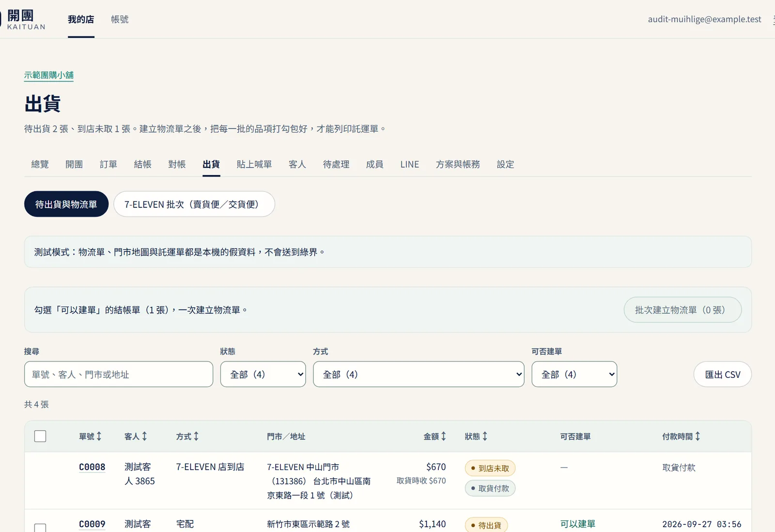Open the 可否建單 filter dropdown
The image size is (775, 532).
[574, 374]
